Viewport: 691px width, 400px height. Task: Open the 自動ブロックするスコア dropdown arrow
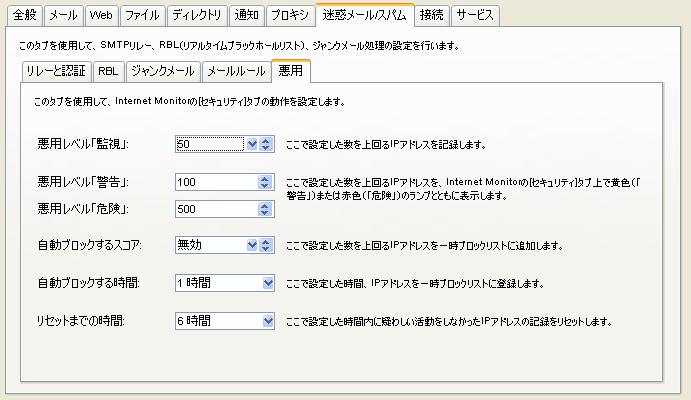click(252, 245)
